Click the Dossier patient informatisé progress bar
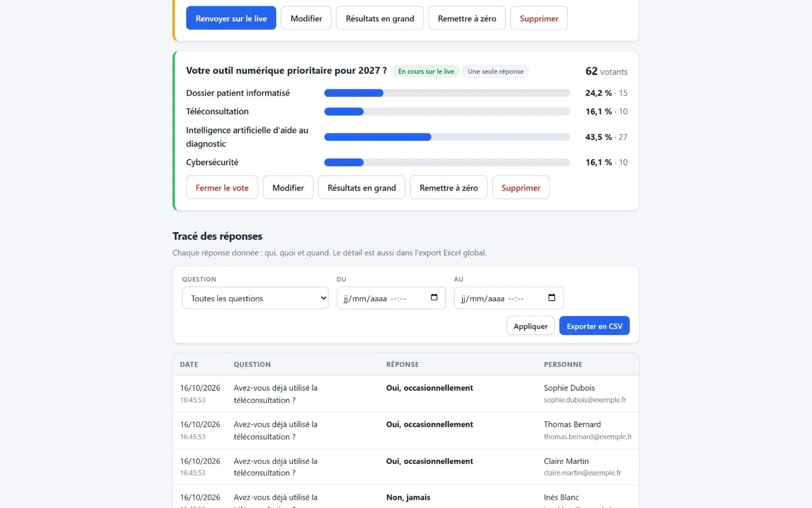This screenshot has height=508, width=812. click(447, 93)
